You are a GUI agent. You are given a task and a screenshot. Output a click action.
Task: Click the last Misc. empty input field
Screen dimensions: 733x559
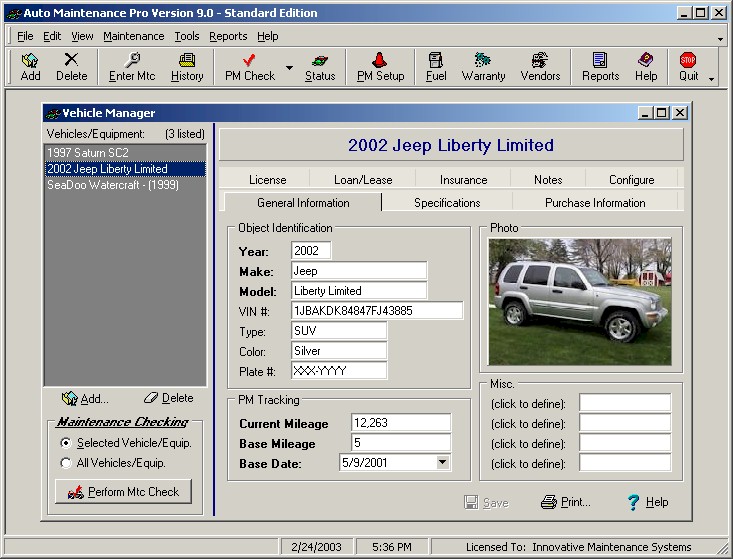coord(625,463)
